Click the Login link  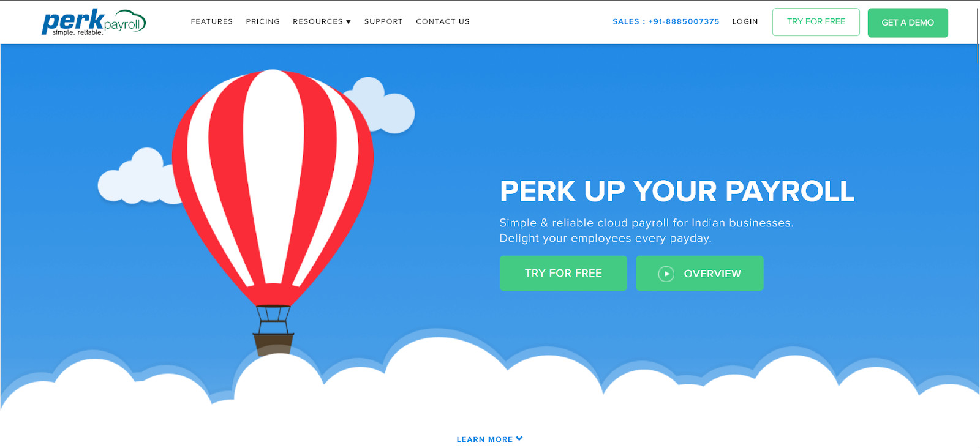[x=745, y=21]
